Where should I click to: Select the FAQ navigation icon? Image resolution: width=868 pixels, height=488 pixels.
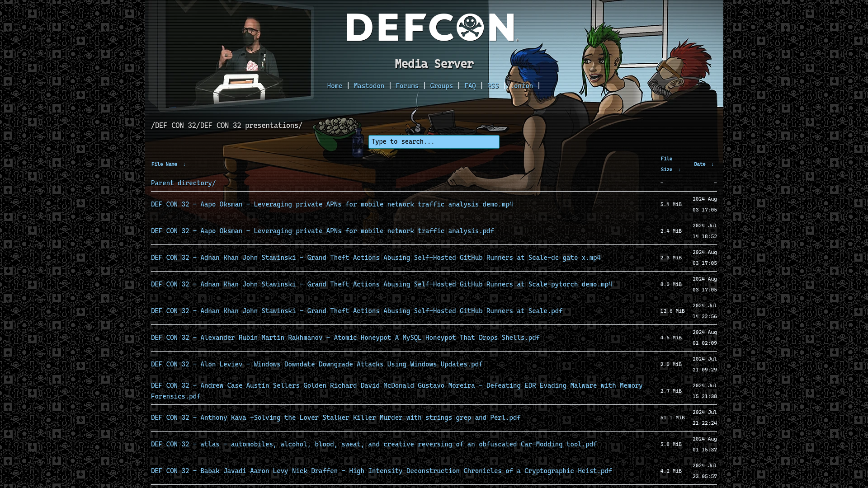[x=470, y=85]
